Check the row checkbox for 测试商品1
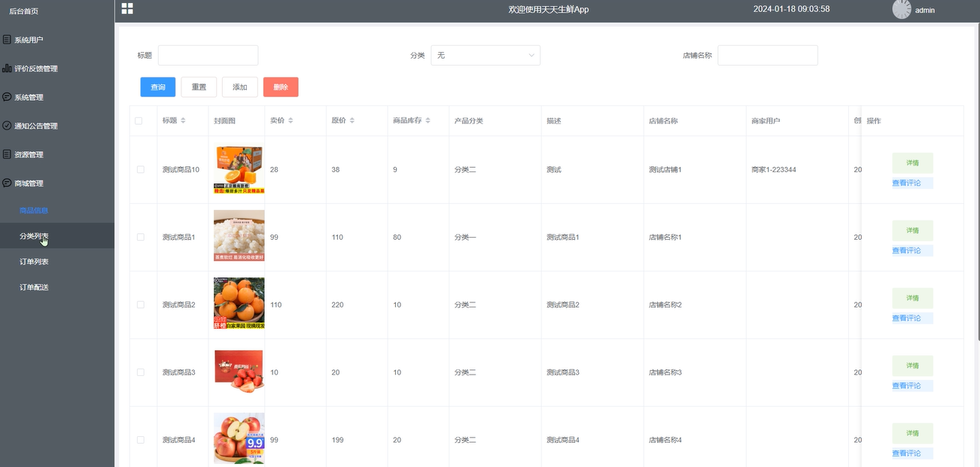Screen dimensions: 980x467 pyautogui.click(x=140, y=237)
